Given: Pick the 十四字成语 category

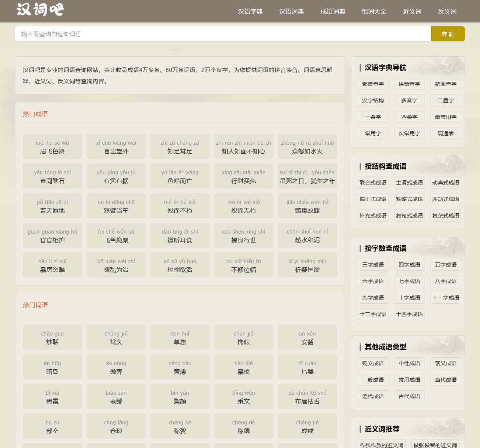Looking at the screenshot, I should pyautogui.click(x=409, y=314).
